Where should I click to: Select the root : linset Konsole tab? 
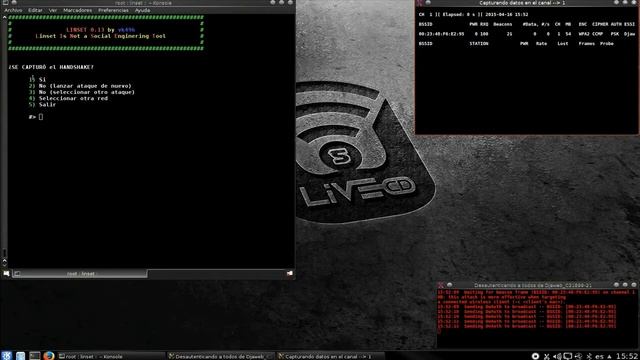click(x=80, y=273)
